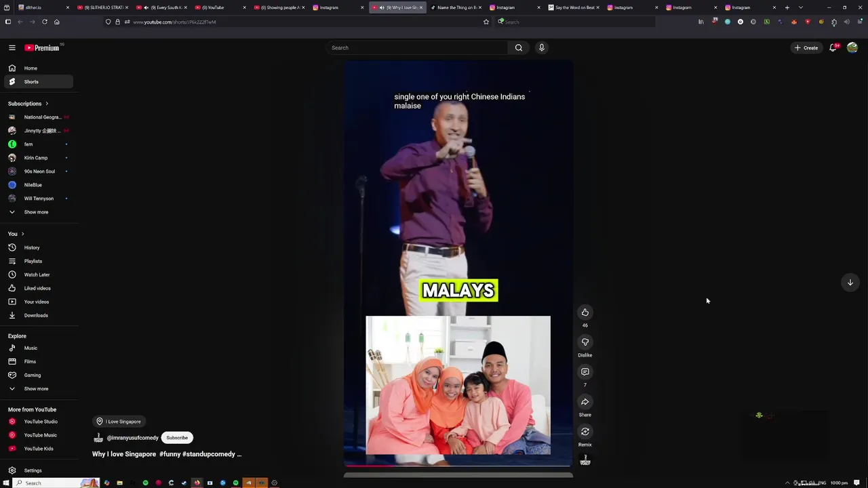Open Music under Explore
Image resolution: width=868 pixels, height=488 pixels.
38,348
